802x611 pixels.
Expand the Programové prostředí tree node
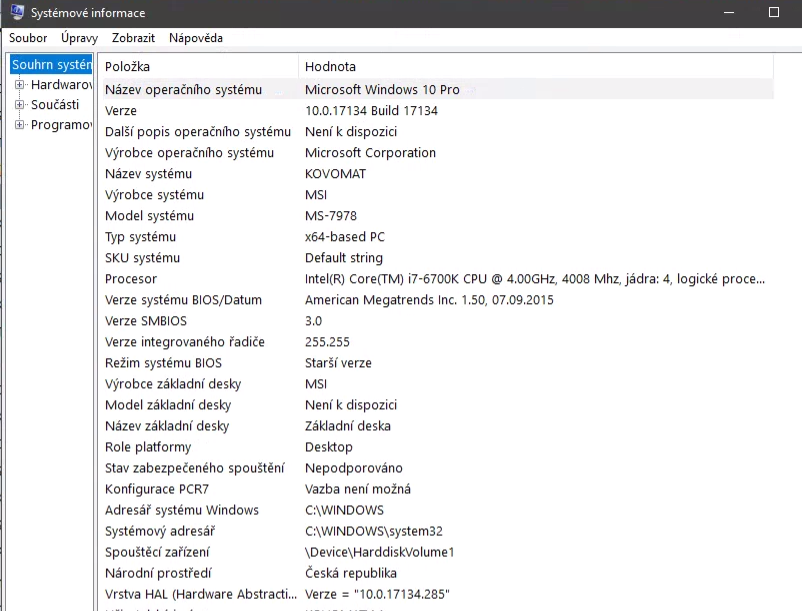click(x=20, y=125)
